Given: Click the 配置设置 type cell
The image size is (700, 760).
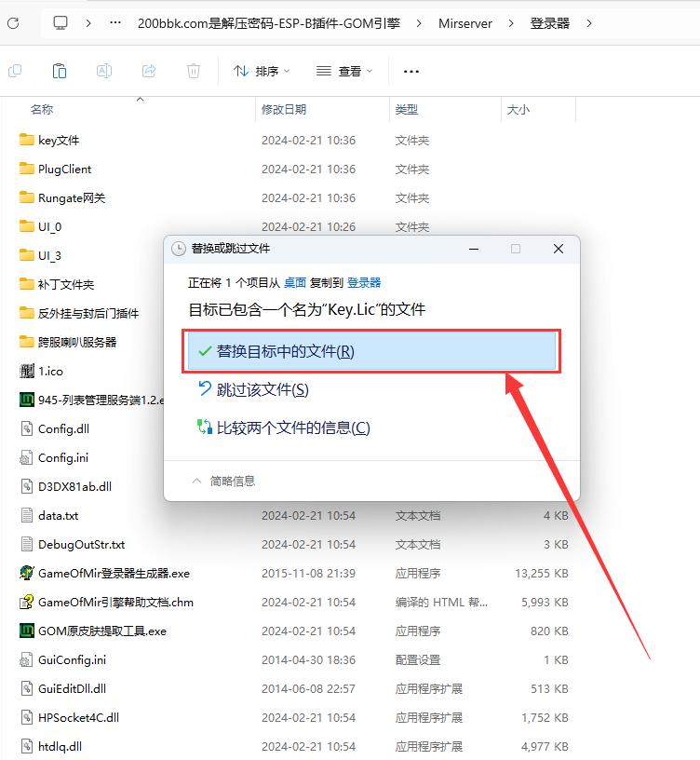Looking at the screenshot, I should coord(418,659).
